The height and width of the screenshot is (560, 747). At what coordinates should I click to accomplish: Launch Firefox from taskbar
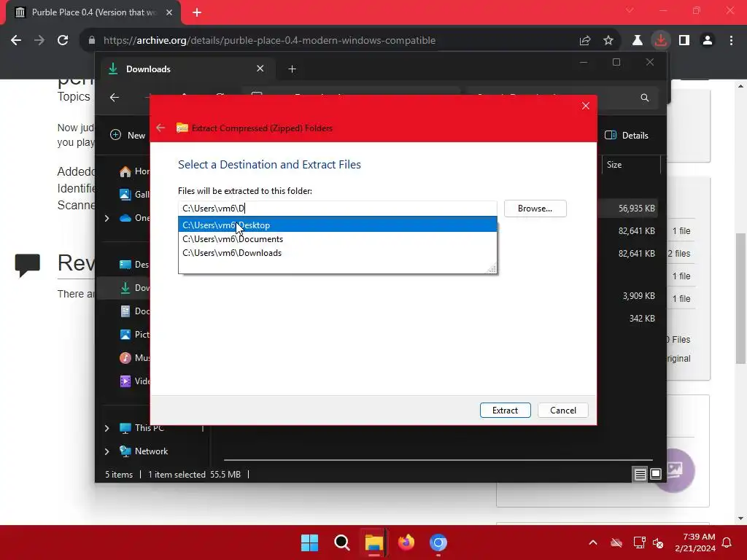pyautogui.click(x=406, y=542)
